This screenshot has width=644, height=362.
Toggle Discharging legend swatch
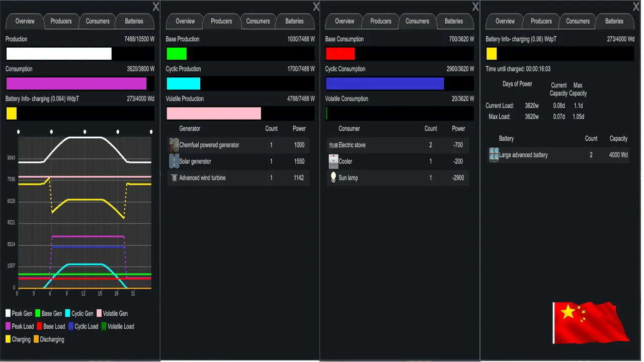36,340
